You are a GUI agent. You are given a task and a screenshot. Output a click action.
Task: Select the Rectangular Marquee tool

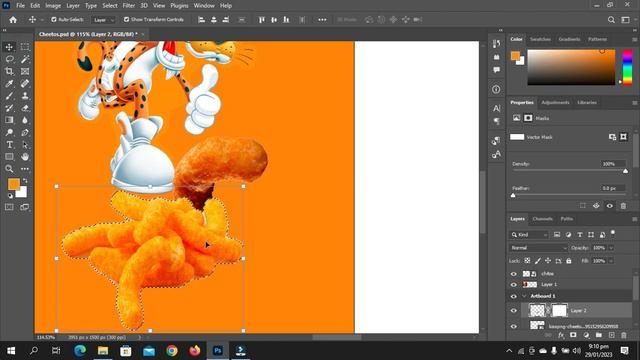pos(25,47)
